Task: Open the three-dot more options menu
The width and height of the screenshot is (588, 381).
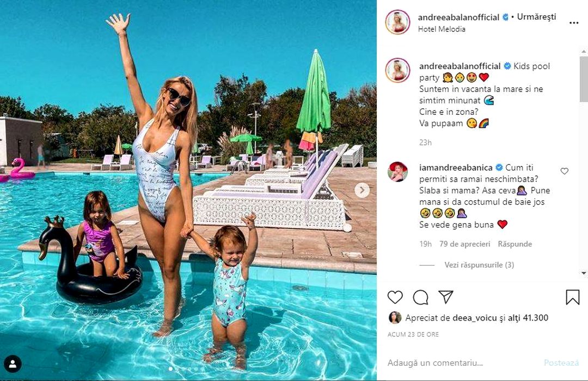Action: (574, 23)
